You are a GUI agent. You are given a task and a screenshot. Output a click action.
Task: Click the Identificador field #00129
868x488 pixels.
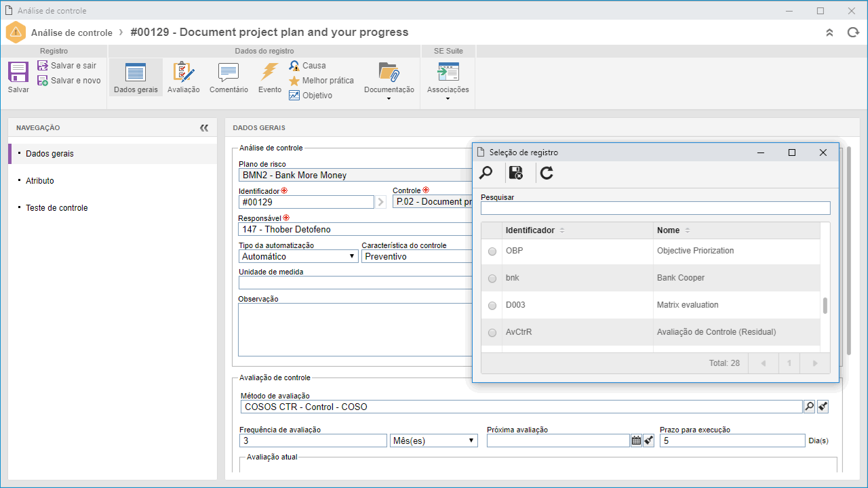pyautogui.click(x=306, y=202)
